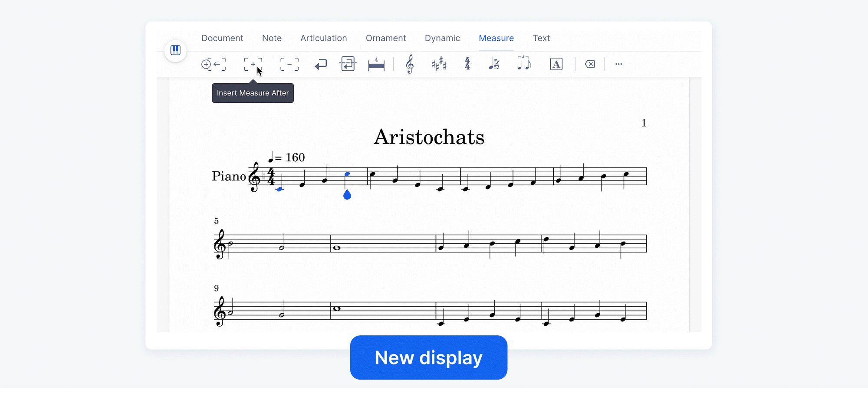Click the backspace delete icon in toolbar

589,64
